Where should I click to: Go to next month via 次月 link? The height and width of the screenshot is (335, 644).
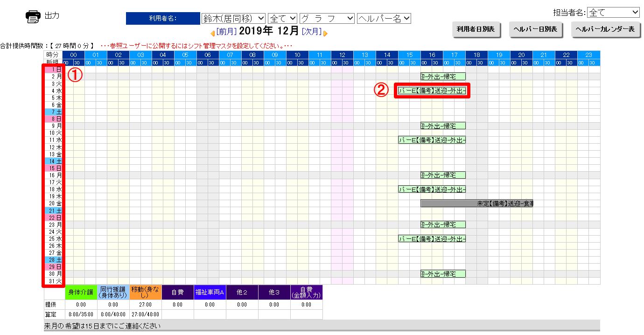coord(311,32)
